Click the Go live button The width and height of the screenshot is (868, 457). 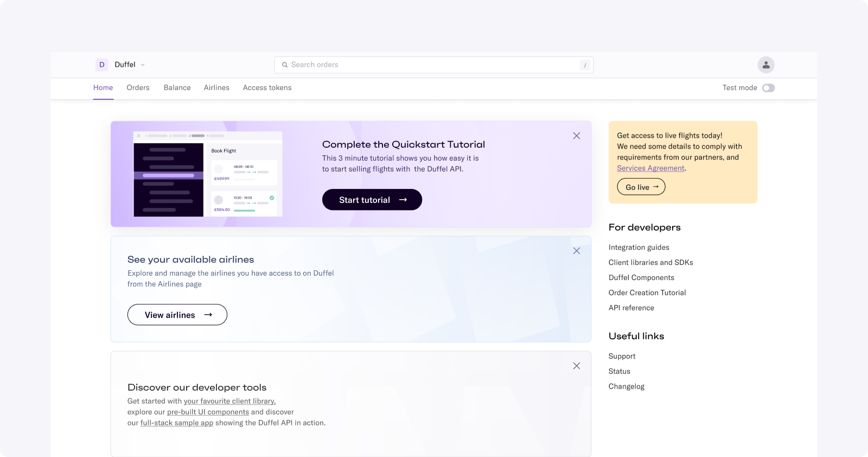pos(641,187)
